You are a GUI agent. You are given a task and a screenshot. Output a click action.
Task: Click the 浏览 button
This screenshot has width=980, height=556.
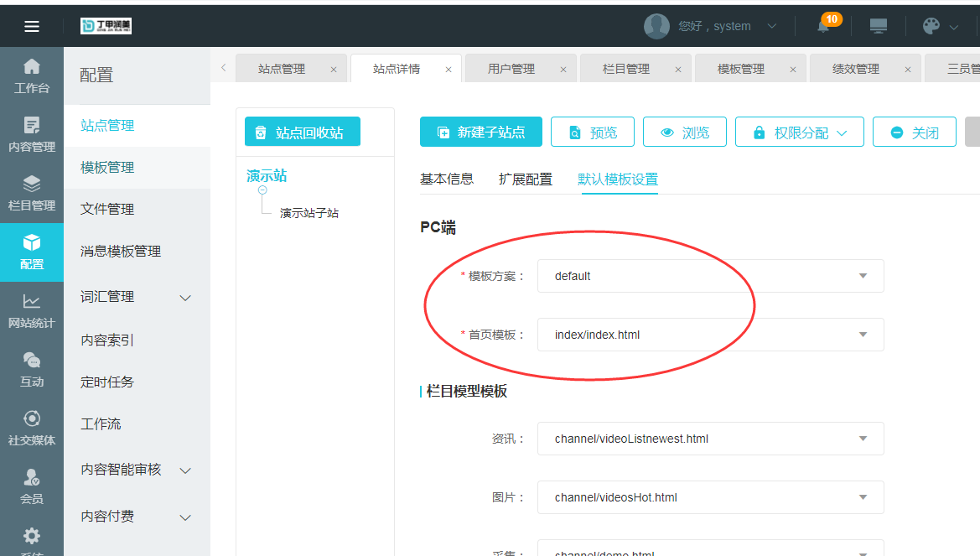[684, 132]
